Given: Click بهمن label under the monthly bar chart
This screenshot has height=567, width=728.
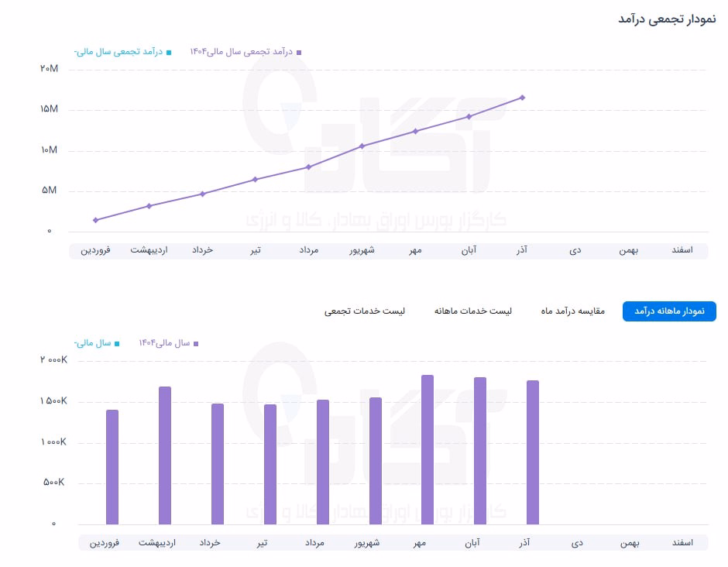Looking at the screenshot, I should (630, 543).
